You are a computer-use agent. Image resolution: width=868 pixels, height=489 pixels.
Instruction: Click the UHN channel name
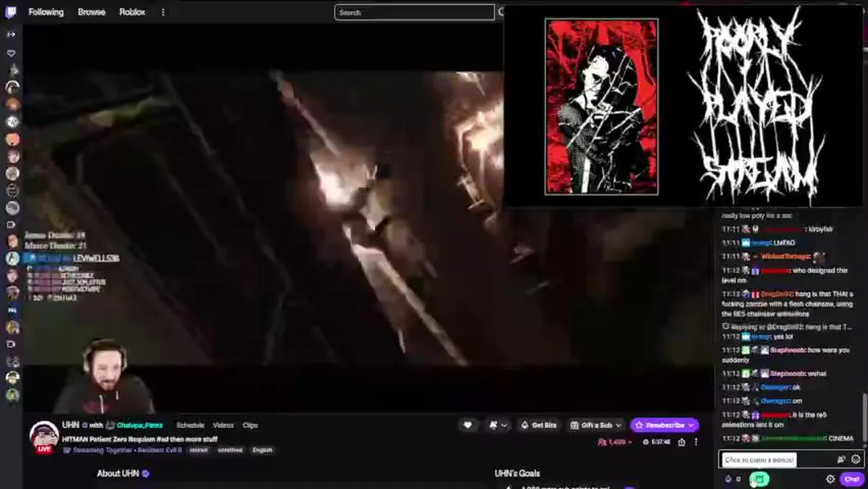click(x=71, y=425)
